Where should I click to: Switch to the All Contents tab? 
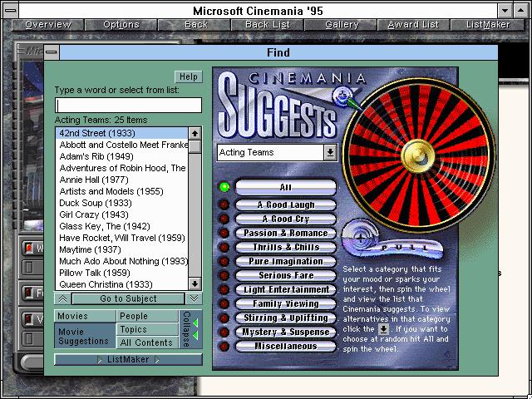tap(147, 342)
